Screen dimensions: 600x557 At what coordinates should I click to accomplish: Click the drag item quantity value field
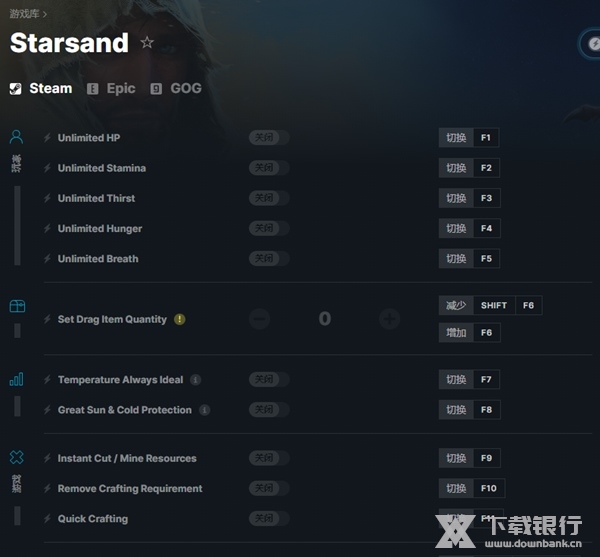(x=325, y=319)
